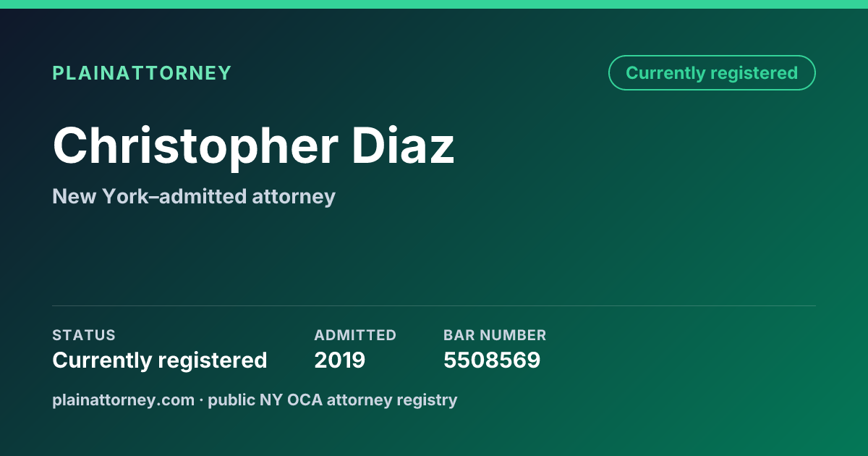
Task: Click the ADMITTED field label
Action: click(355, 335)
